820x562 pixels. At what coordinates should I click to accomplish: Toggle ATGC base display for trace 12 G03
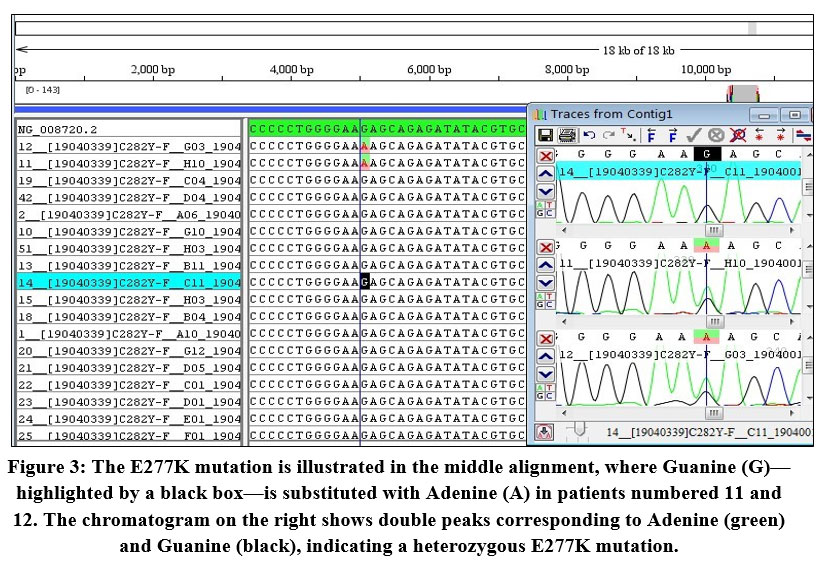point(545,391)
